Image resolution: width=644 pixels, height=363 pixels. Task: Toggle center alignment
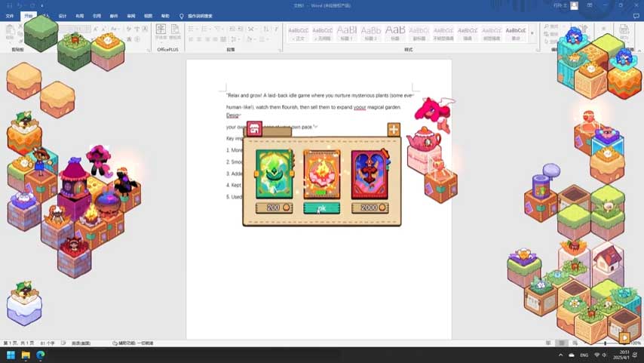click(199, 39)
